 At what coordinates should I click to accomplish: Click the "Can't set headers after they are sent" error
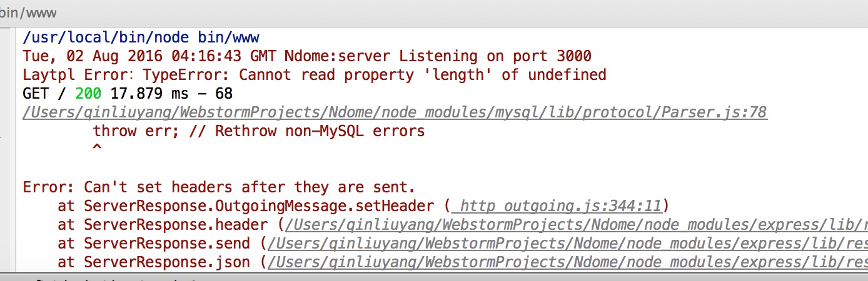pyautogui.click(x=219, y=187)
